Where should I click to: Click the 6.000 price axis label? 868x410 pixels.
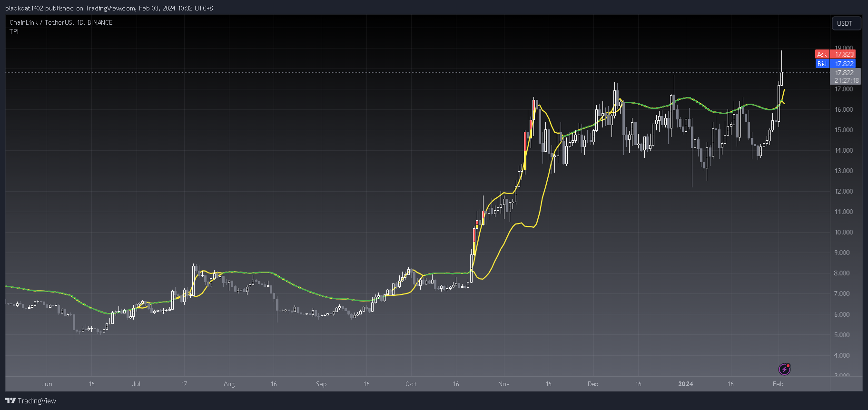[842, 314]
